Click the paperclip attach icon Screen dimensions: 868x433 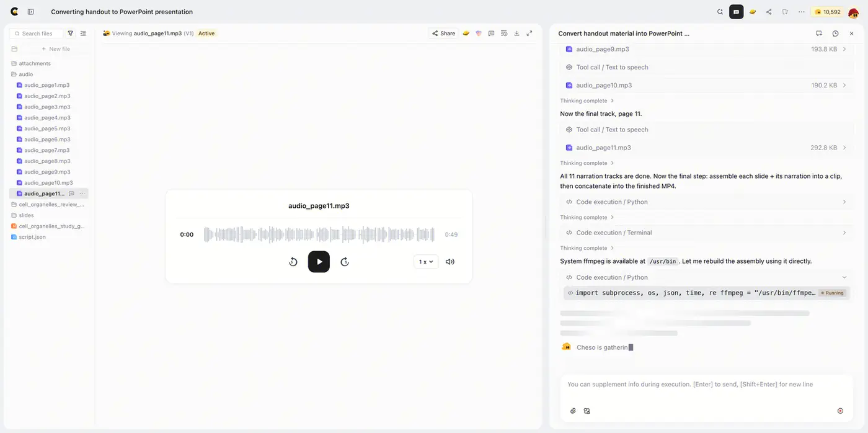pos(573,411)
